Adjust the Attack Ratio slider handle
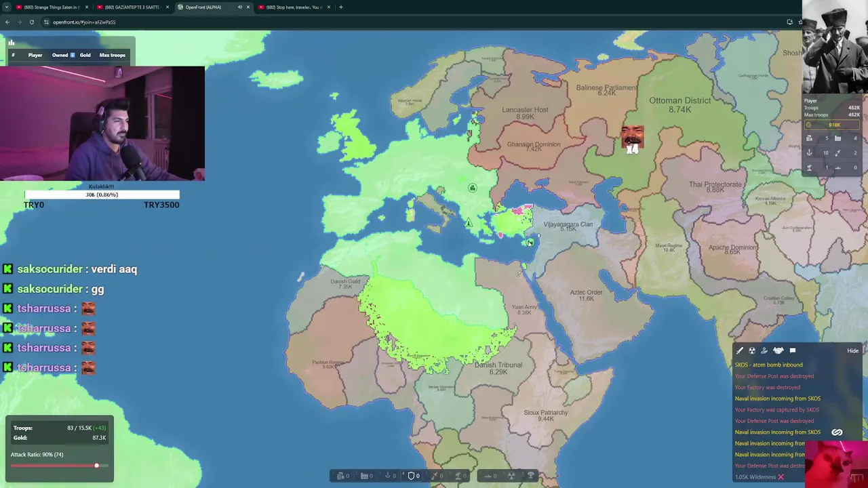The width and height of the screenshot is (868, 488). tap(96, 466)
